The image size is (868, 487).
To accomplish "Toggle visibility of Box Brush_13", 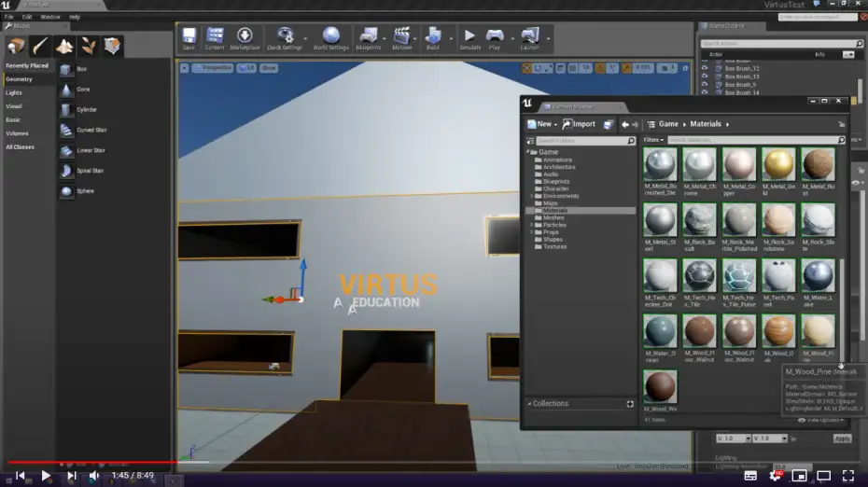I will point(705,77).
